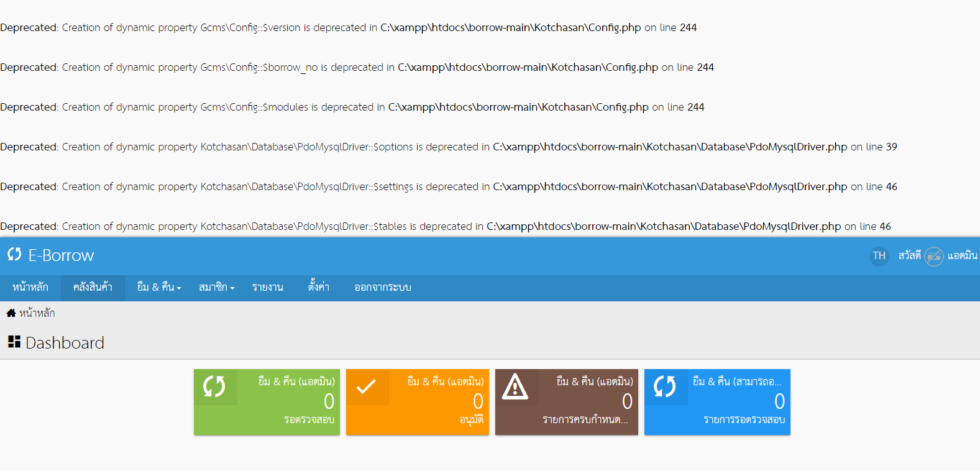Click the deprecated $settings warning line
The height and width of the screenshot is (471, 980).
(x=449, y=186)
